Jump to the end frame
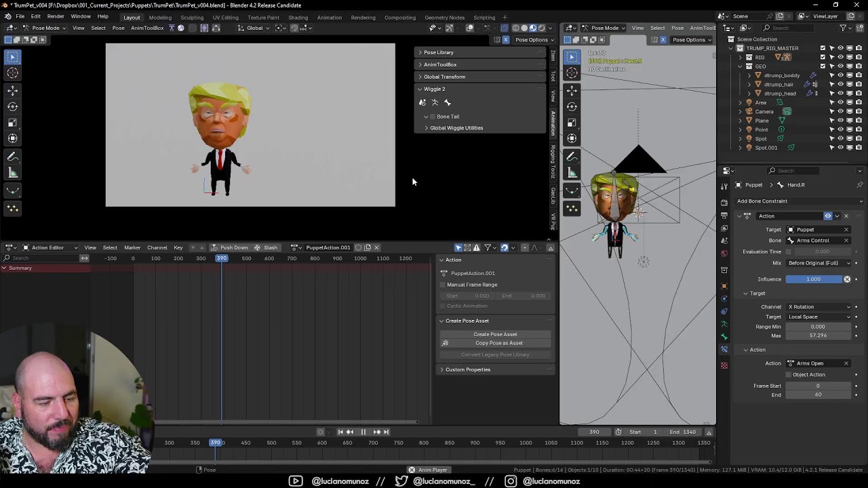Viewport: 868px width, 488px height. 386,432
